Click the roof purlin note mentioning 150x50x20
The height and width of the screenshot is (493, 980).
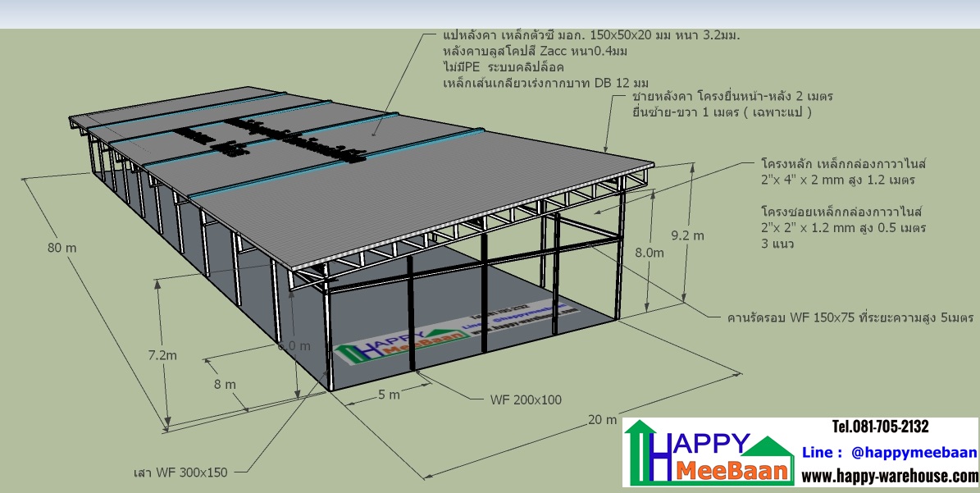tap(595, 37)
